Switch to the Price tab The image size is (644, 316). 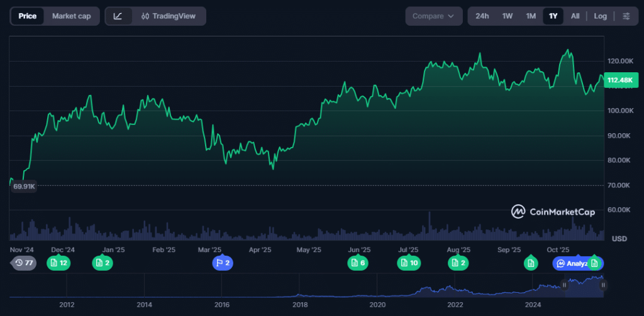[28, 16]
